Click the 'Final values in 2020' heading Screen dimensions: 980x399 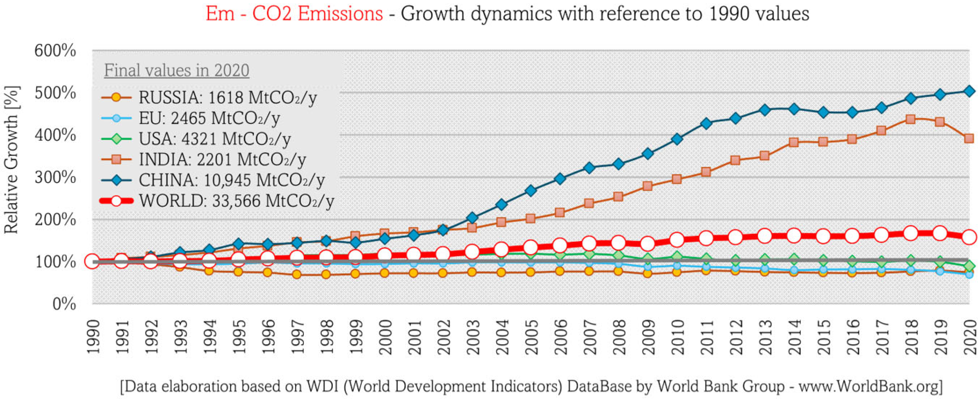click(x=177, y=71)
